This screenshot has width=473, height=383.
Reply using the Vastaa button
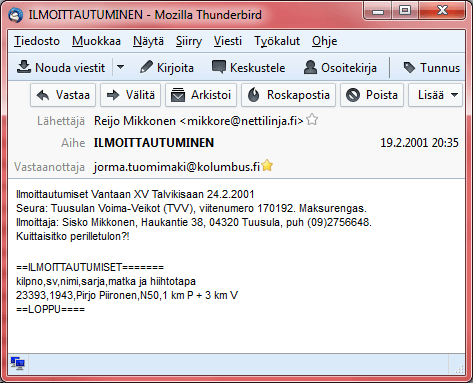coord(63,95)
